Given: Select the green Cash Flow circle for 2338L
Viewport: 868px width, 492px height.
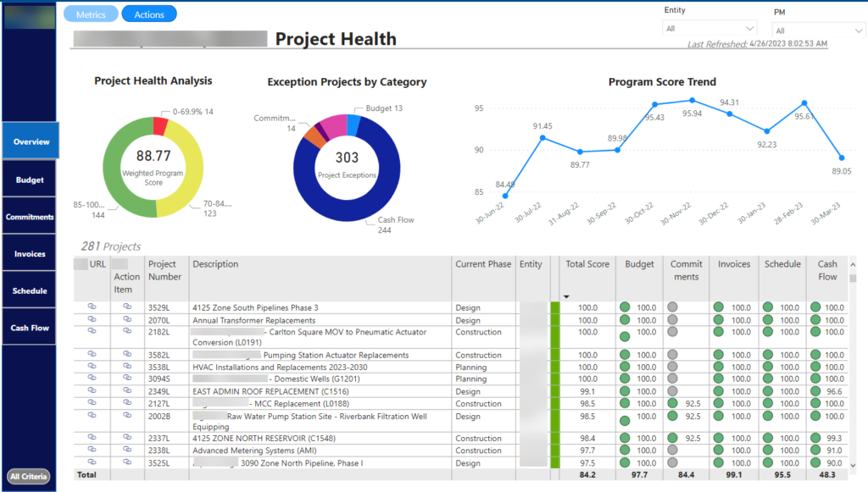Looking at the screenshot, I should click(x=814, y=450).
